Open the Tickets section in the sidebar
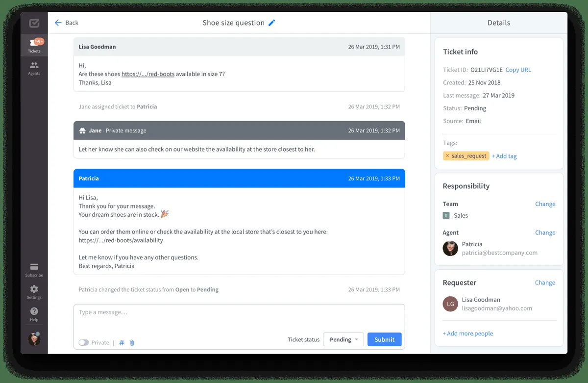The height and width of the screenshot is (383, 588). pos(34,46)
